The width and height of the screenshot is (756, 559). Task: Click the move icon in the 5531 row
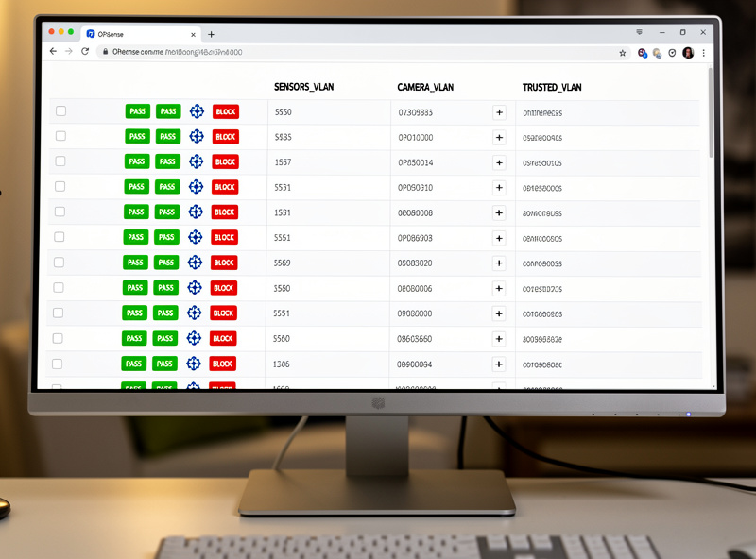coord(196,187)
